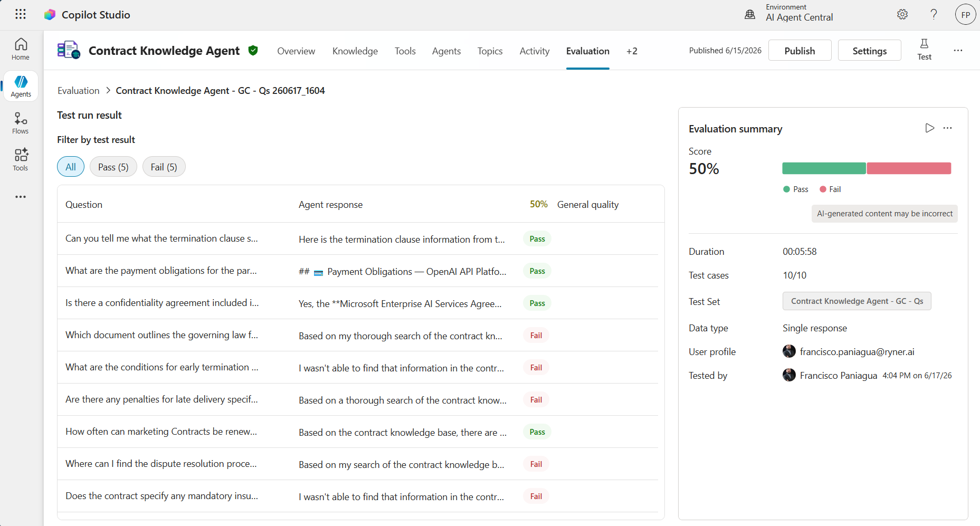The image size is (980, 526).
Task: Open the confidentiality agreement question row
Action: [358, 303]
